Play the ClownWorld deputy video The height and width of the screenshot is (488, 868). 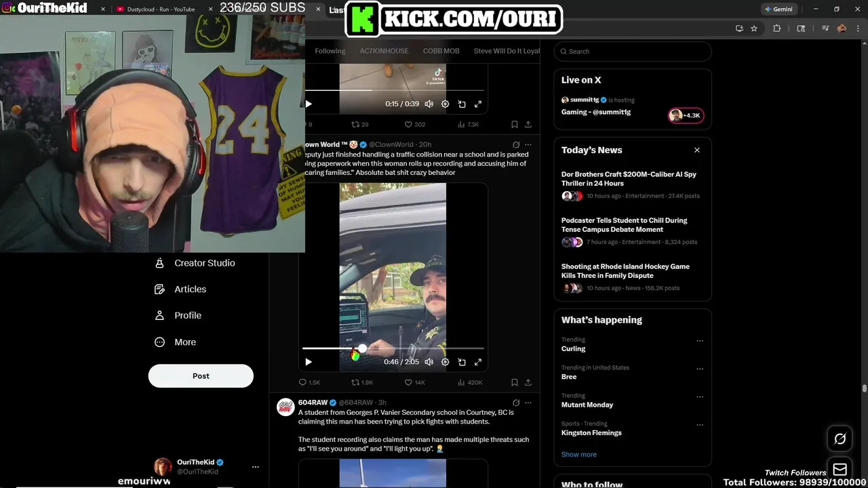coord(309,362)
